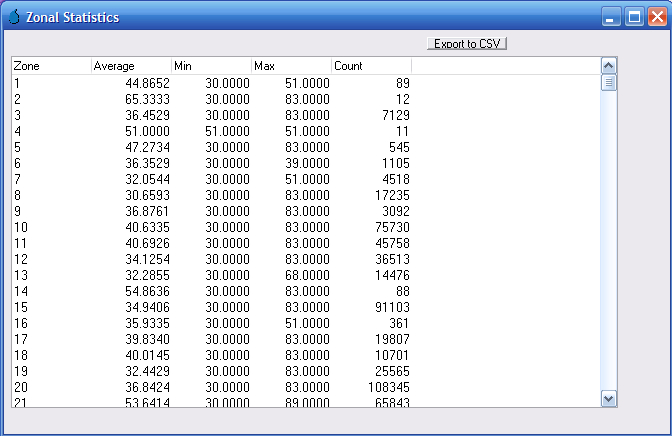
Task: Click count value 25565
Action: (x=393, y=371)
